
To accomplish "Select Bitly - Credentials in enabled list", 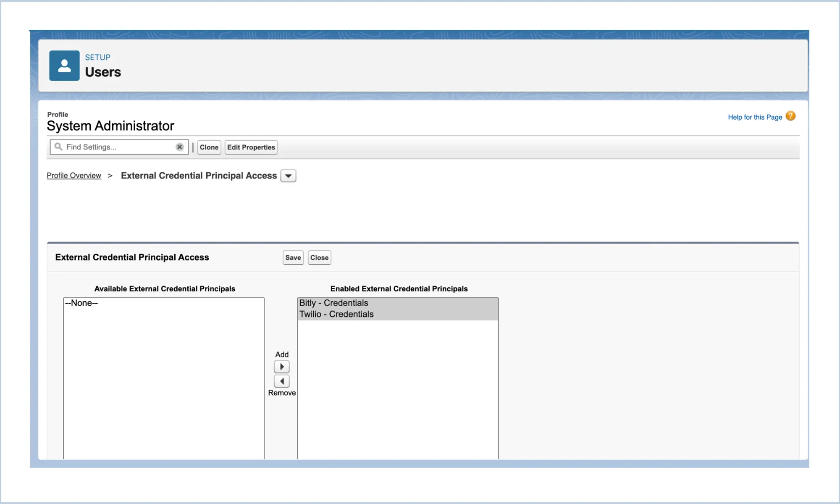I will tap(334, 303).
